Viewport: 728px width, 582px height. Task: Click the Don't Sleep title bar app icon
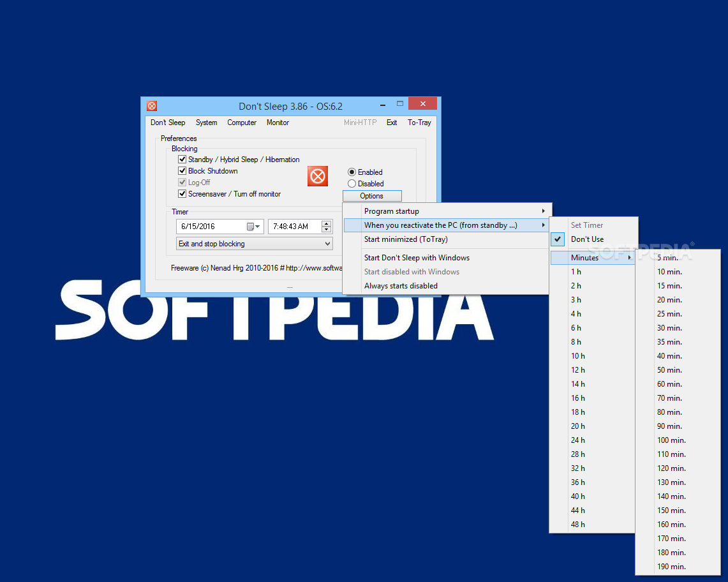tap(152, 106)
